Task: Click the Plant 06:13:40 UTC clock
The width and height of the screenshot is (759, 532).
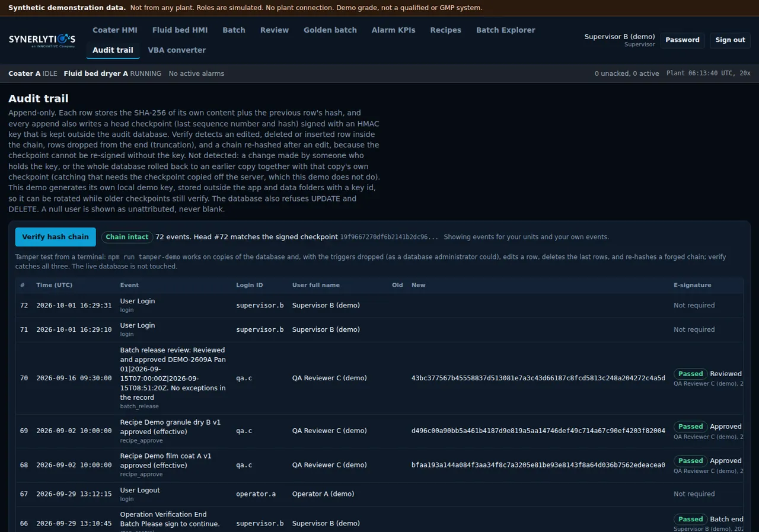Action: click(709, 73)
